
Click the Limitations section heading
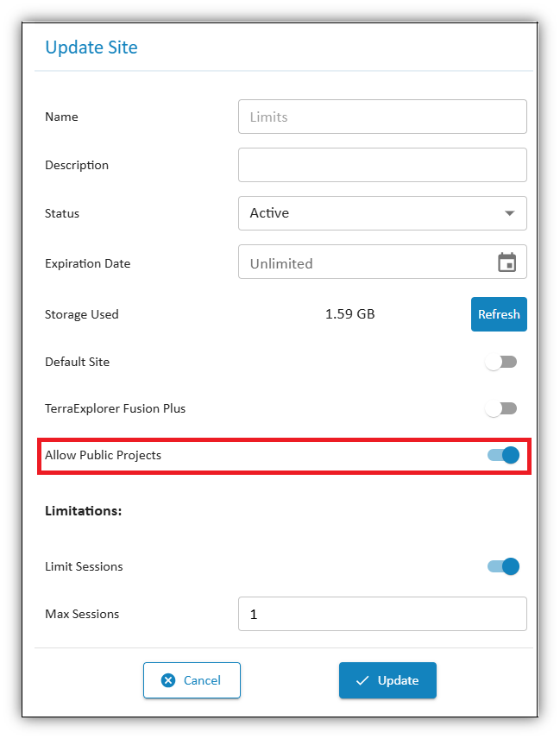83,510
